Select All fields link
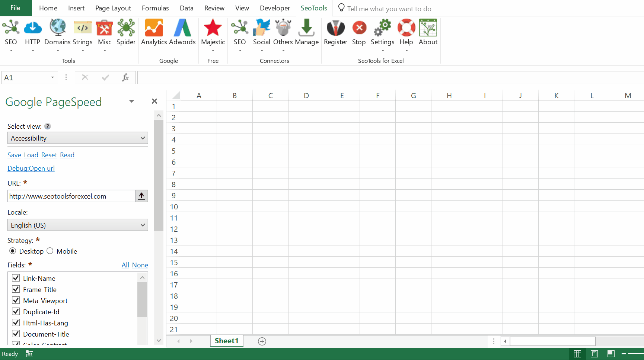Screen dimensions: 644x360 [125, 265]
